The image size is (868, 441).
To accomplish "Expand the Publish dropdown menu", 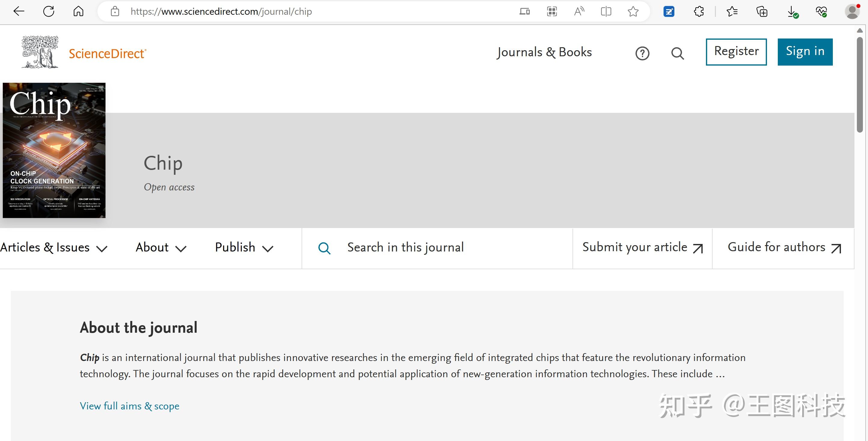I will (x=244, y=248).
